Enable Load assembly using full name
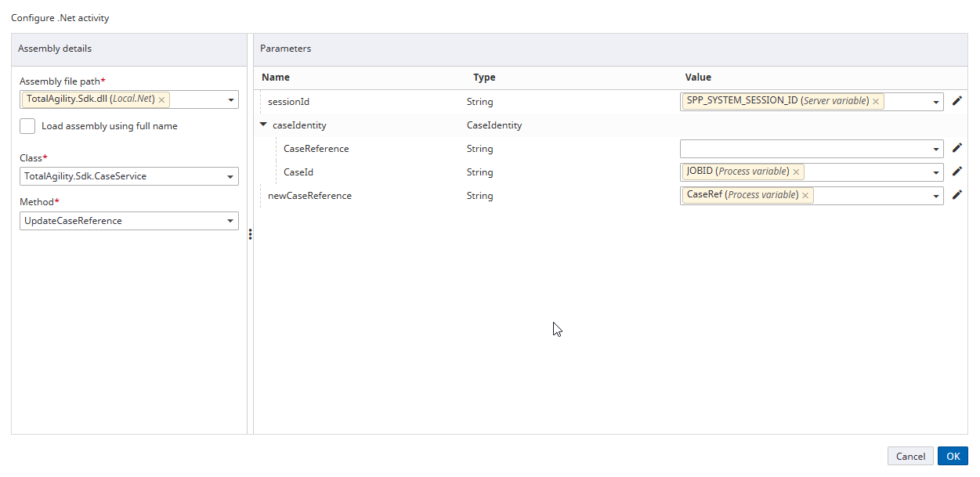 pyautogui.click(x=27, y=125)
